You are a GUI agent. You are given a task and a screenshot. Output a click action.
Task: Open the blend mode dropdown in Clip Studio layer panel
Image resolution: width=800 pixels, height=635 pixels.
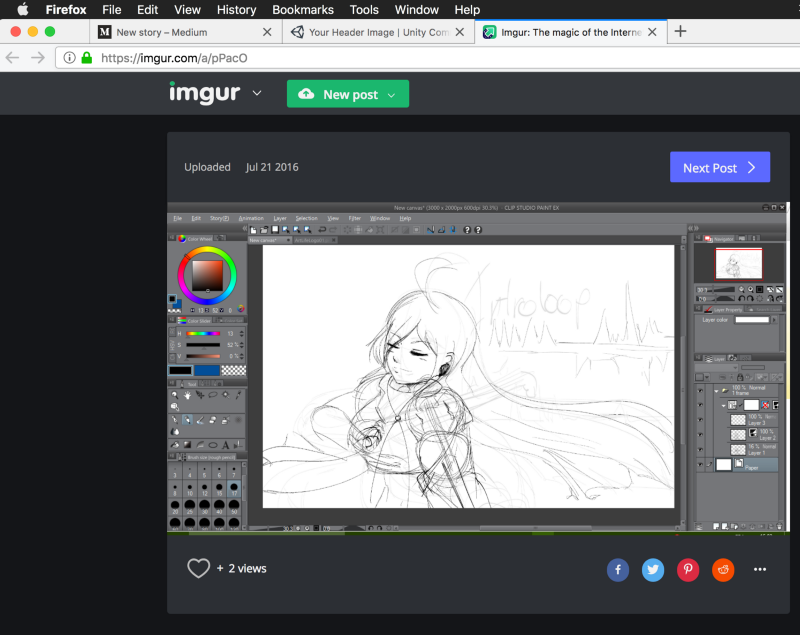[717, 367]
